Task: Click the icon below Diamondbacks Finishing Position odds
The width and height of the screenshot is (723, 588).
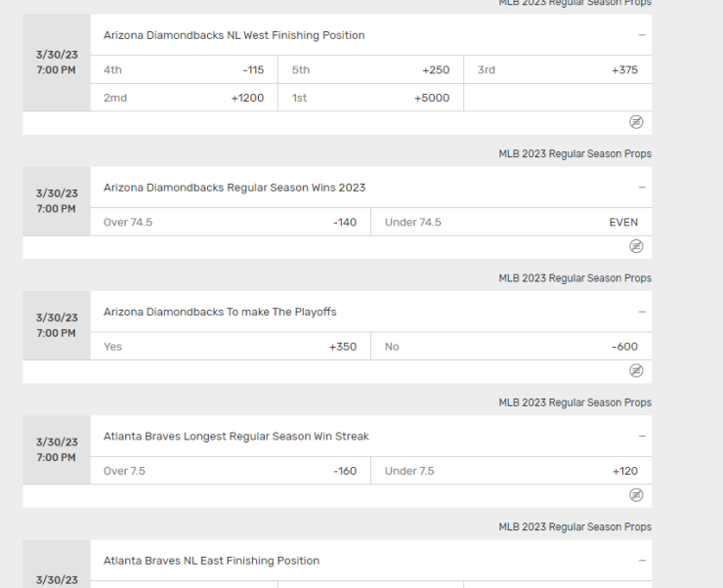Action: point(636,122)
